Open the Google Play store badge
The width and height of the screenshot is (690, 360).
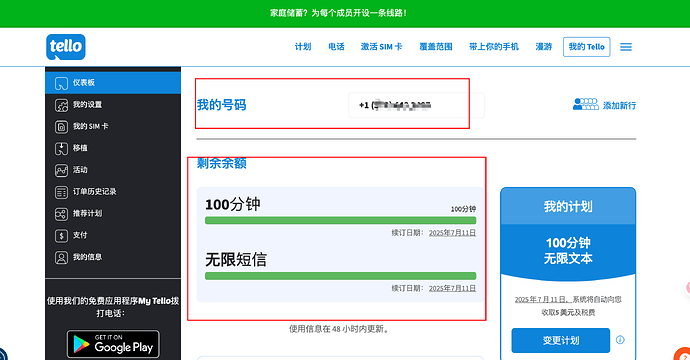point(113,344)
